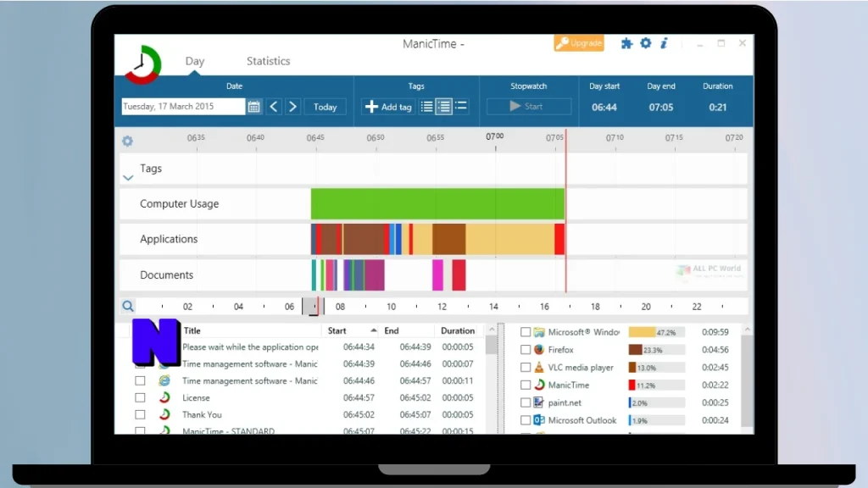This screenshot has width=868, height=488.
Task: Check the paint.net checkbox
Action: pos(526,402)
